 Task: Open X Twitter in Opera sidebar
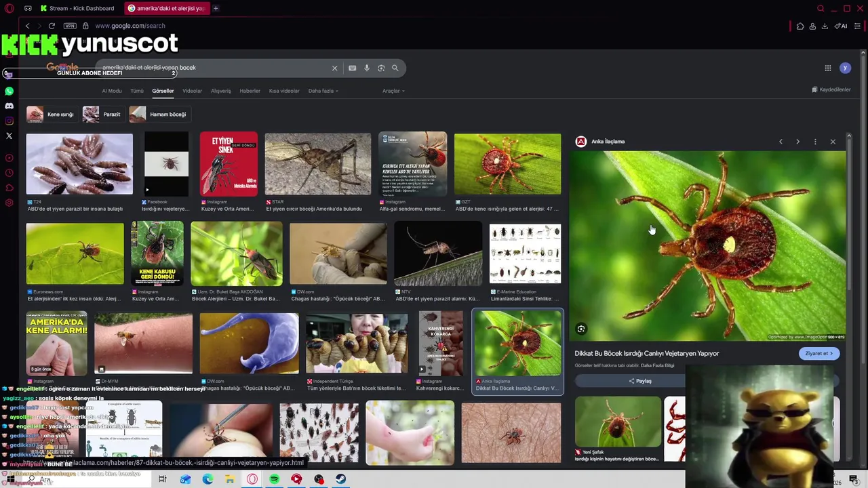click(9, 136)
